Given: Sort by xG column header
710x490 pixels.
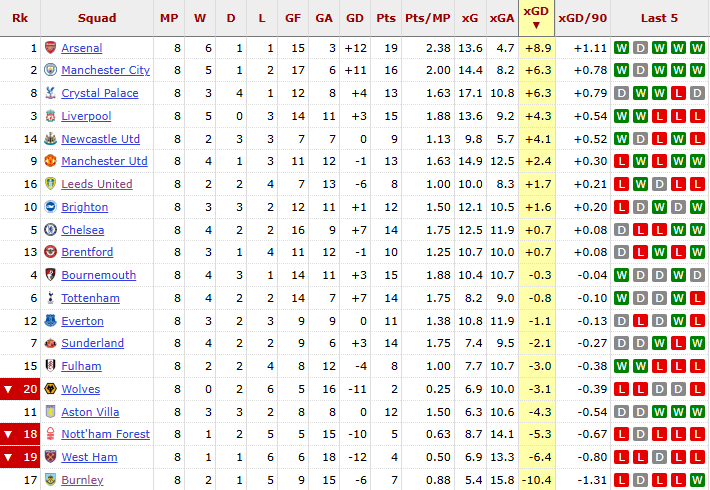Looking at the screenshot, I should pyautogui.click(x=470, y=18).
